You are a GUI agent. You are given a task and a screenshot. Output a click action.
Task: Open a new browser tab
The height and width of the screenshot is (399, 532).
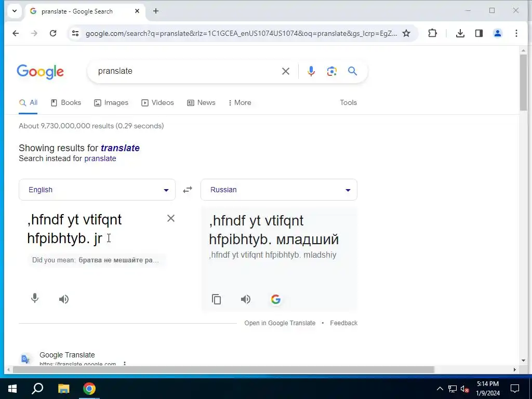(x=156, y=11)
